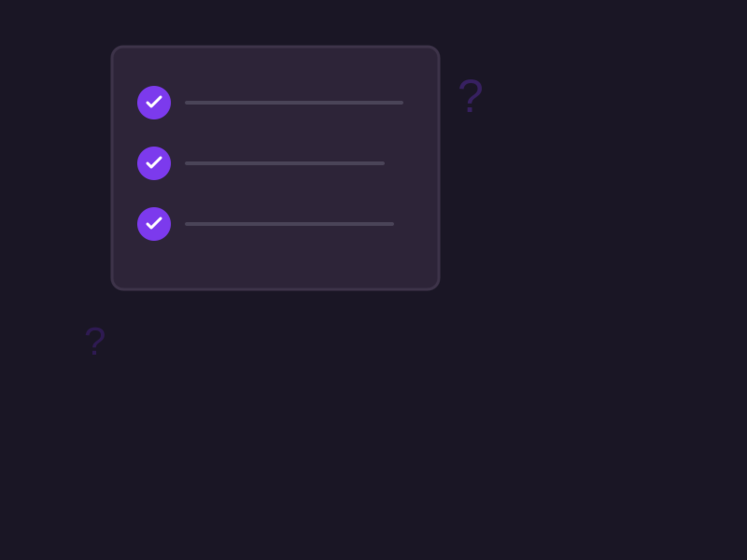Click the center of the top row's gray line
747x560 pixels.
[294, 103]
